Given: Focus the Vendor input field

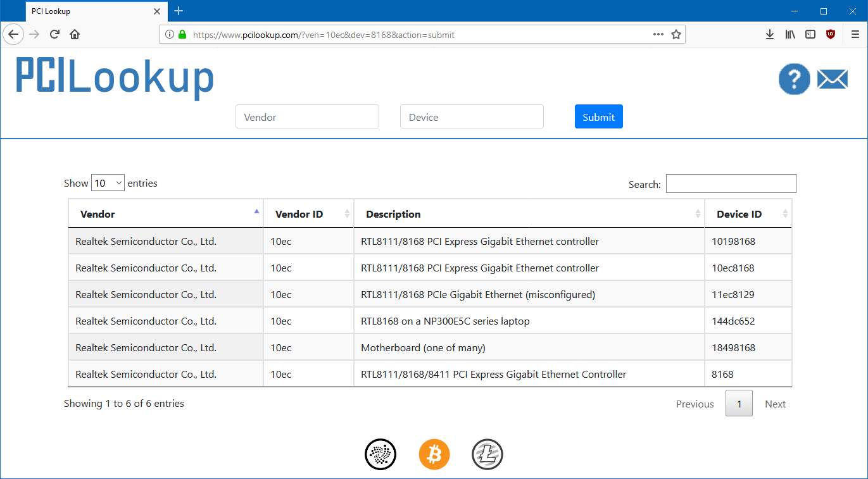Looking at the screenshot, I should pos(307,116).
